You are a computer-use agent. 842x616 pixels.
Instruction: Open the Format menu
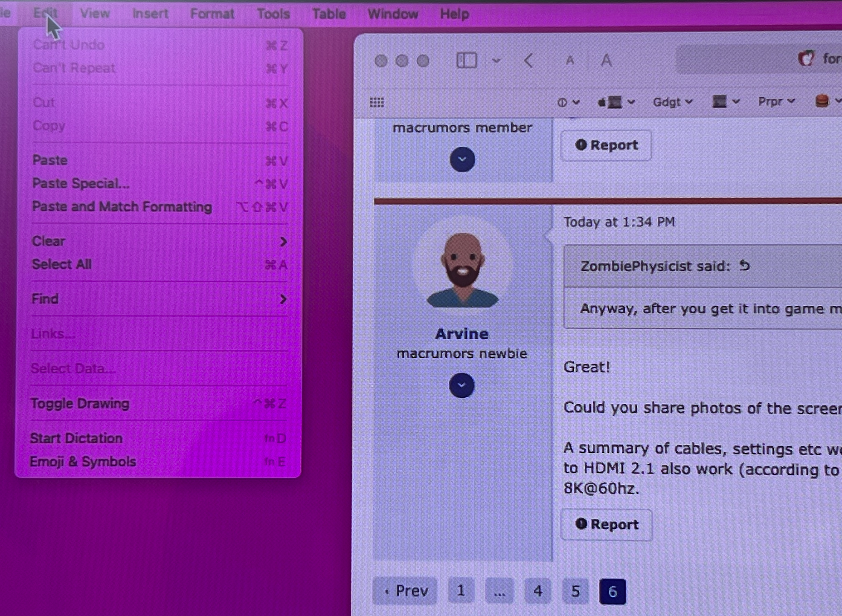[x=212, y=14]
